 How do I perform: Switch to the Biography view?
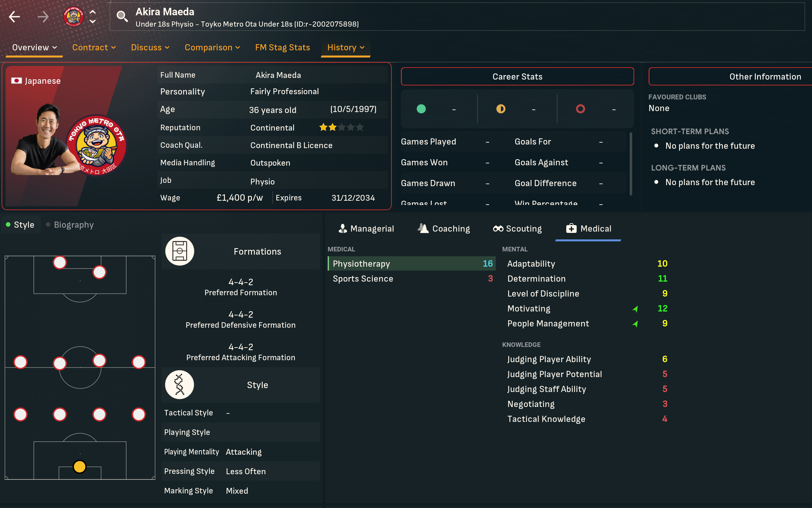coord(70,225)
